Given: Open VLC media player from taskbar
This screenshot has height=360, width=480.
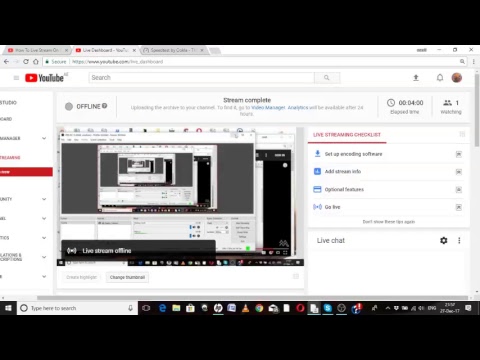Looking at the screenshot, I should point(245,308).
